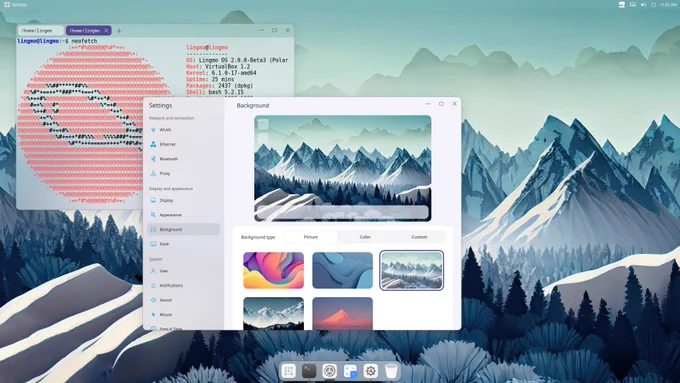Click the Sound speaker icon in sidebar
Screen dimensions: 680x383
153,300
